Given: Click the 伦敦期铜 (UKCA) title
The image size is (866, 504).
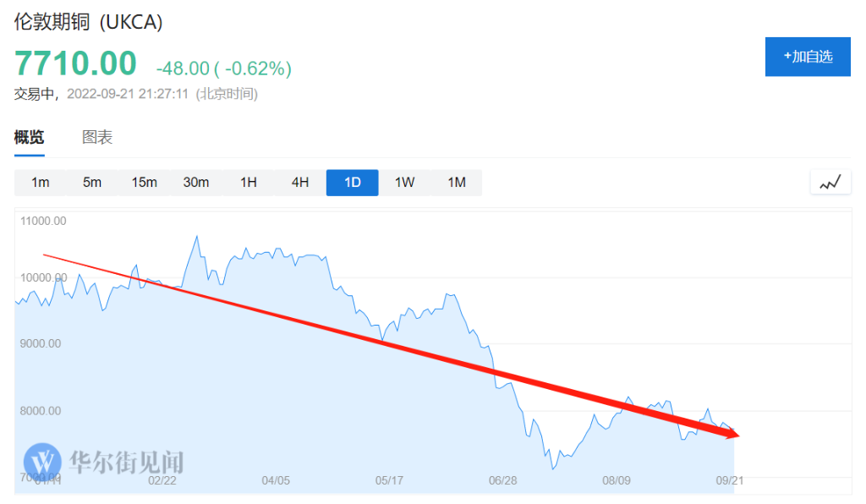Looking at the screenshot, I should (x=88, y=22).
